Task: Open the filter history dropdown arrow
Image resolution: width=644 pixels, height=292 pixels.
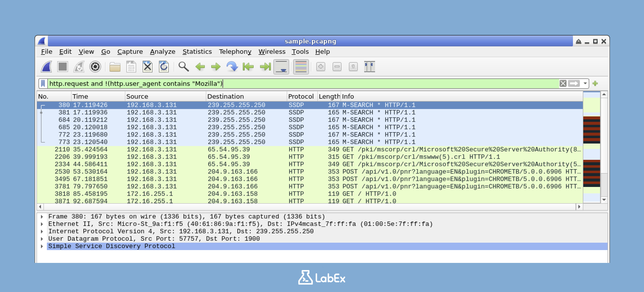Action: (585, 83)
